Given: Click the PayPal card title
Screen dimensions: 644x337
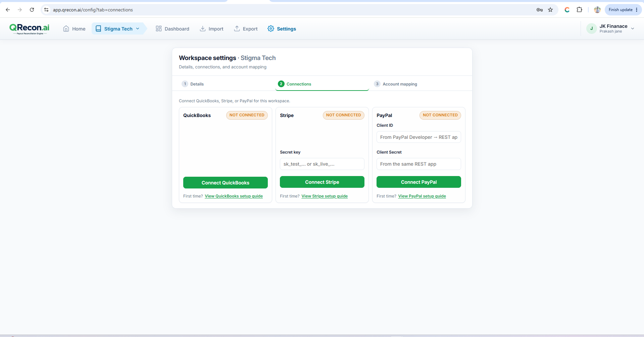Looking at the screenshot, I should pos(384,115).
